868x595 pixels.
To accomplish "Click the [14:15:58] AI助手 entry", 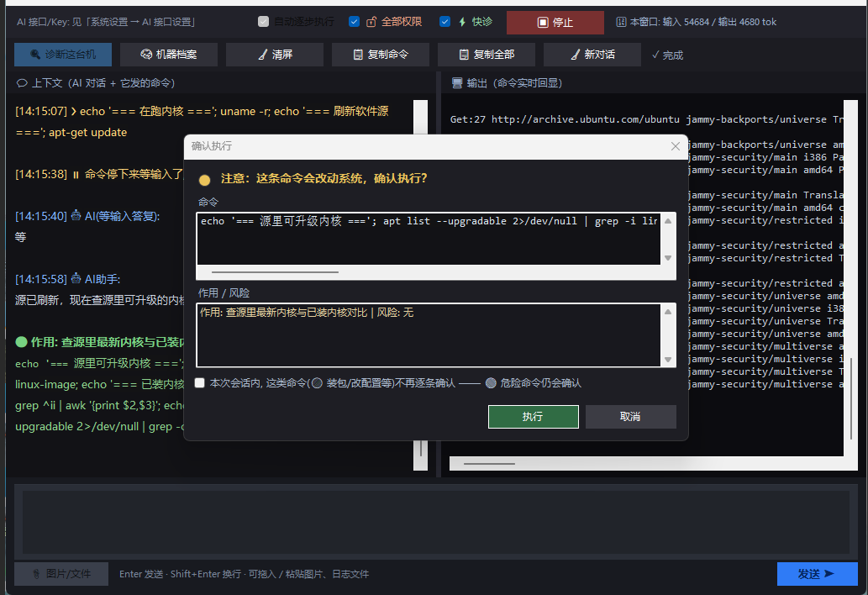I will [x=67, y=280].
